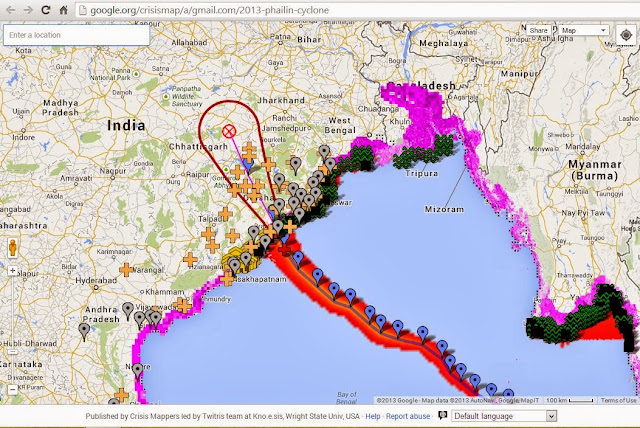Click the 'Ranchi' city label
Screen dimensions: 640x428
point(284,118)
